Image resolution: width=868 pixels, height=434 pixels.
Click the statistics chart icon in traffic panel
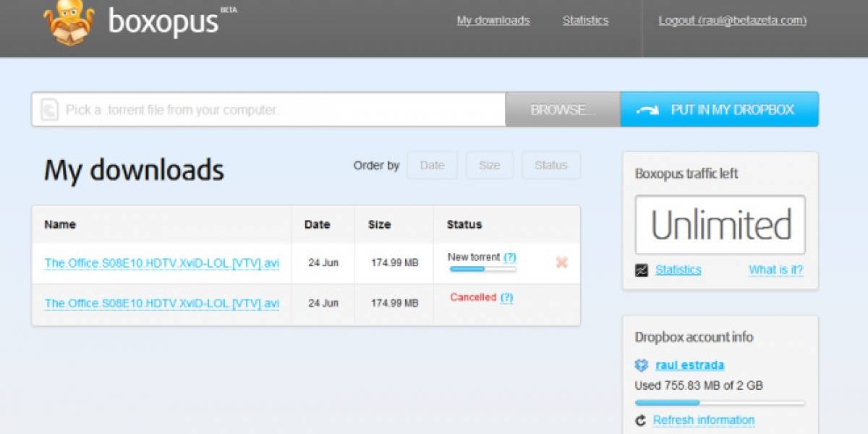642,271
